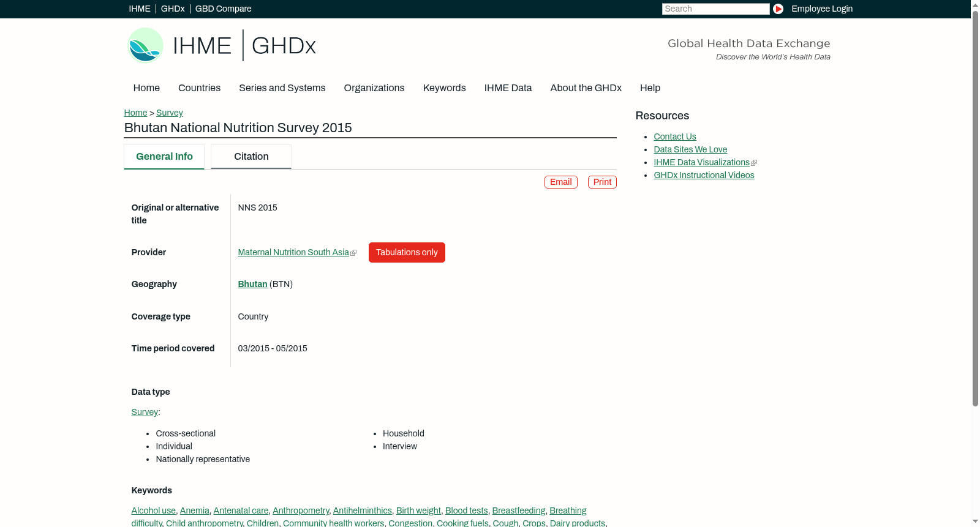The width and height of the screenshot is (980, 527).
Task: Open IHME link in top bar
Action: [140, 9]
